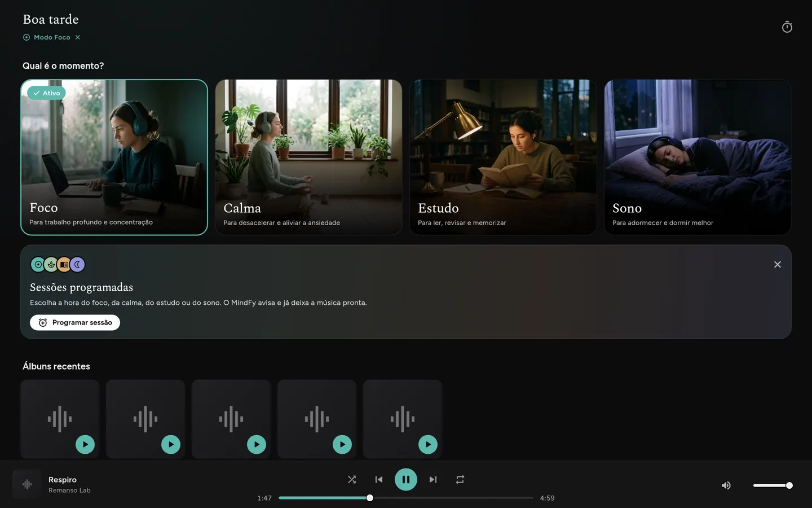Click the track progress bar
Screen dimensions: 812x508
tap(406, 498)
